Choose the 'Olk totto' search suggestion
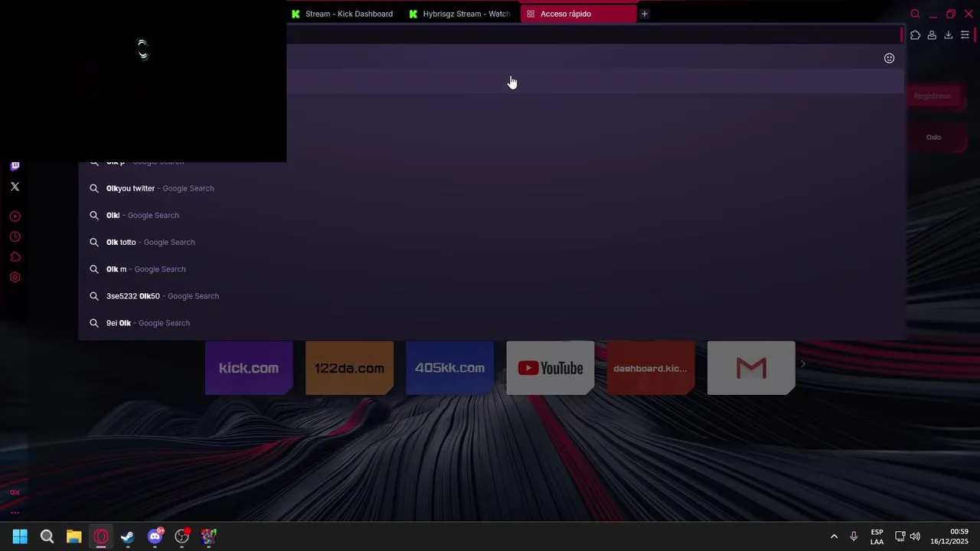Viewport: 980px width, 551px height. 492,242
